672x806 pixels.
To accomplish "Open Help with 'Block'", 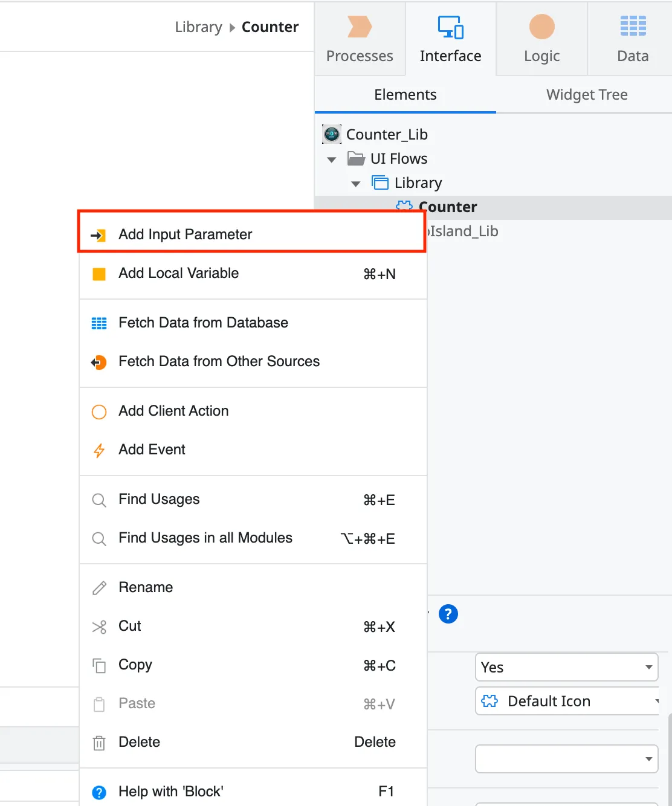I will [171, 791].
